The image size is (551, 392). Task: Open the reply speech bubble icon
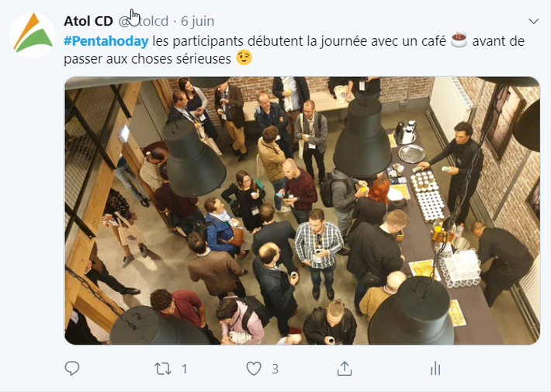click(72, 369)
